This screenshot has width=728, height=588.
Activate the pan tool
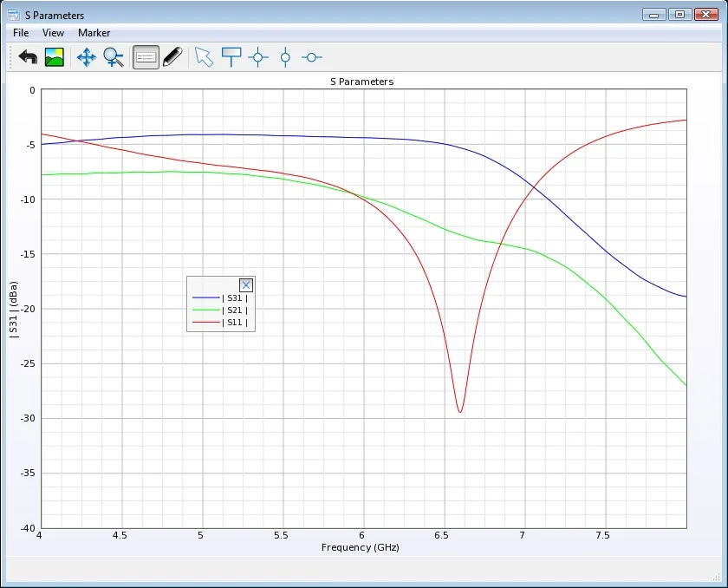click(87, 56)
